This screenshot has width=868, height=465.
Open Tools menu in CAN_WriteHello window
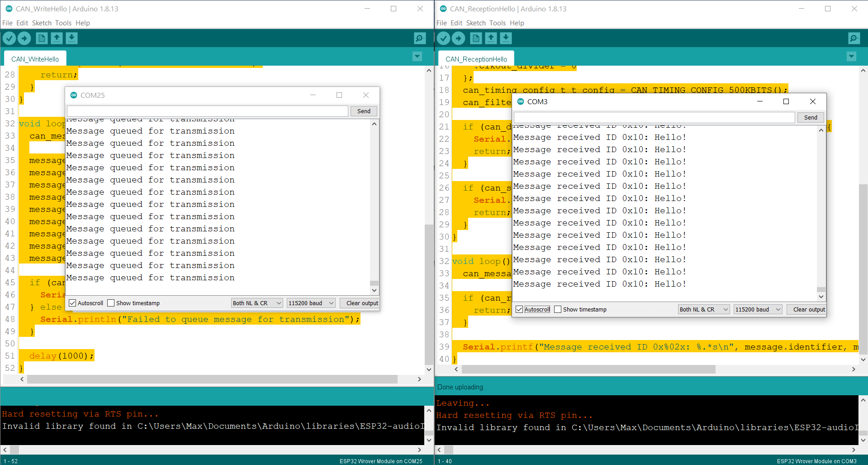(63, 23)
